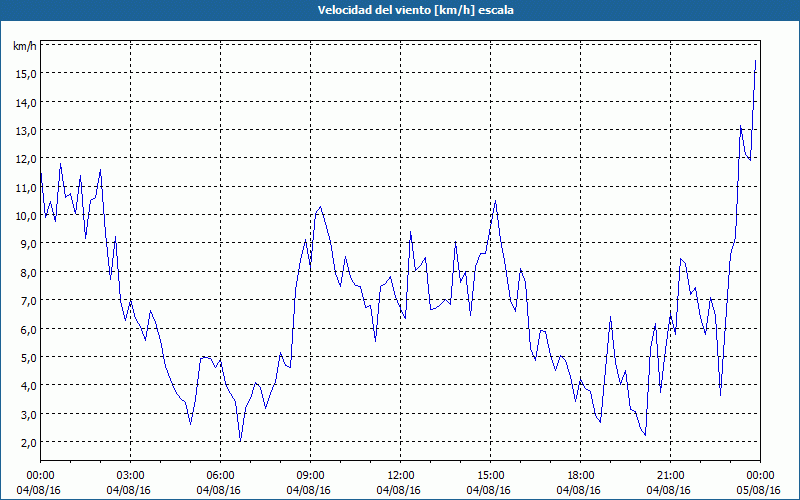Click the '3,0' y-axis value
The width and height of the screenshot is (800, 500).
point(28,415)
